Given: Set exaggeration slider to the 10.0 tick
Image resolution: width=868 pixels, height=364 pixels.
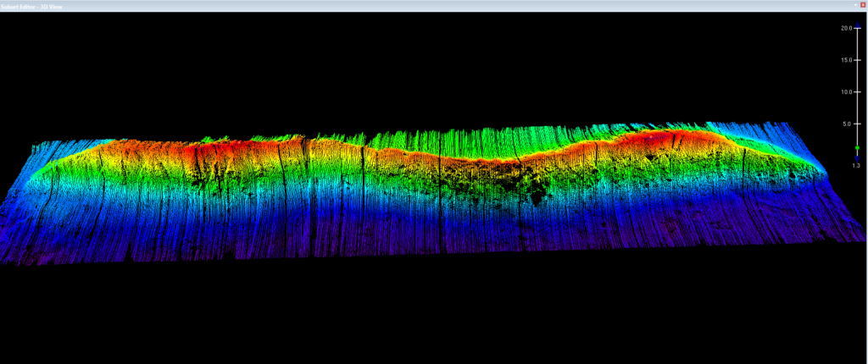Looking at the screenshot, I should [858, 92].
